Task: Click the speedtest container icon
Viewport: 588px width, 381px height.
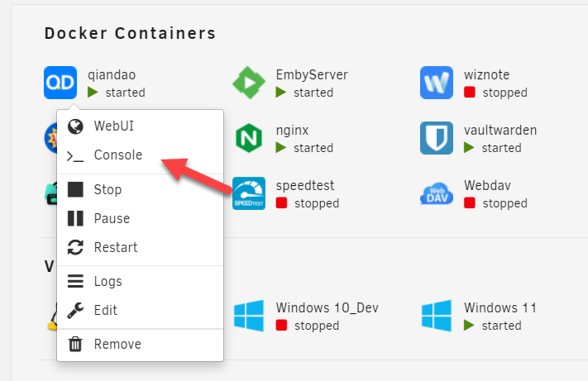Action: (x=248, y=193)
